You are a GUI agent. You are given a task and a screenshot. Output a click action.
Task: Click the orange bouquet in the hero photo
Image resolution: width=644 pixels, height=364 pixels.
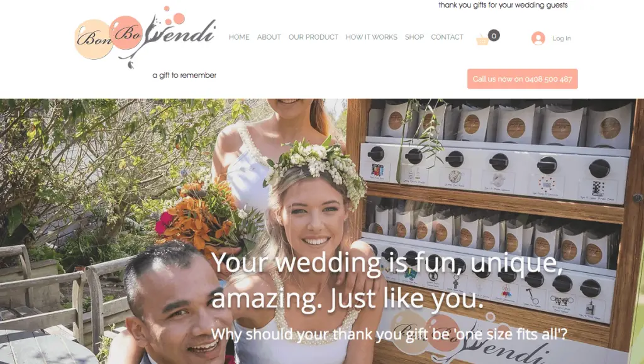pos(203,215)
